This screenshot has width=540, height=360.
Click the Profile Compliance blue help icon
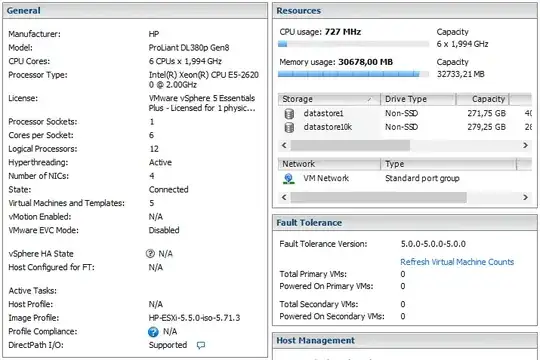tap(153, 332)
